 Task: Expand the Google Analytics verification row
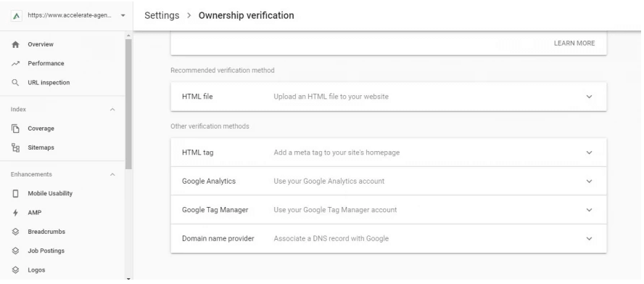tap(388, 181)
